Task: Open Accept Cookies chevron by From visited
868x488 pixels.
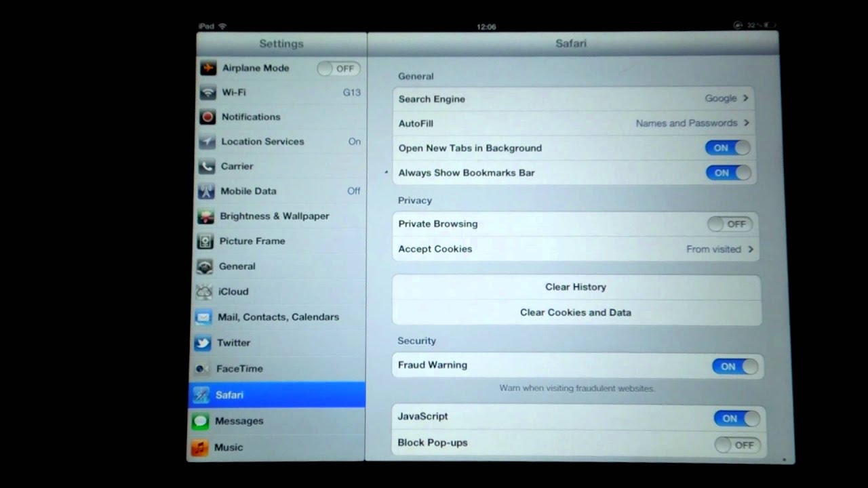Action: 751,249
